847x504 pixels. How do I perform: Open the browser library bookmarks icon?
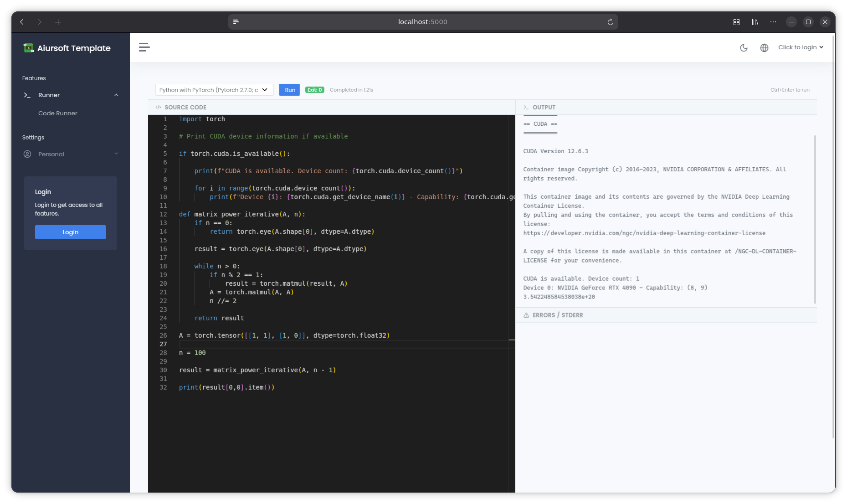[755, 22]
